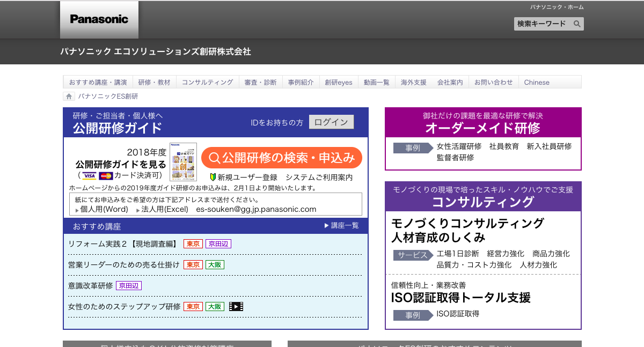Click 公開研修の検索・申込み orange button
Screen dimensions: 644x347
point(282,158)
